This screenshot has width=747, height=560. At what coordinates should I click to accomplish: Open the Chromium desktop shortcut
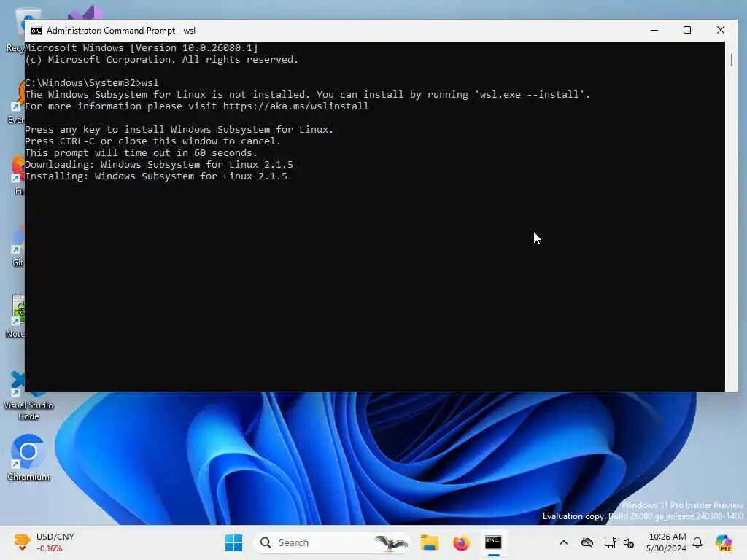pos(28,458)
